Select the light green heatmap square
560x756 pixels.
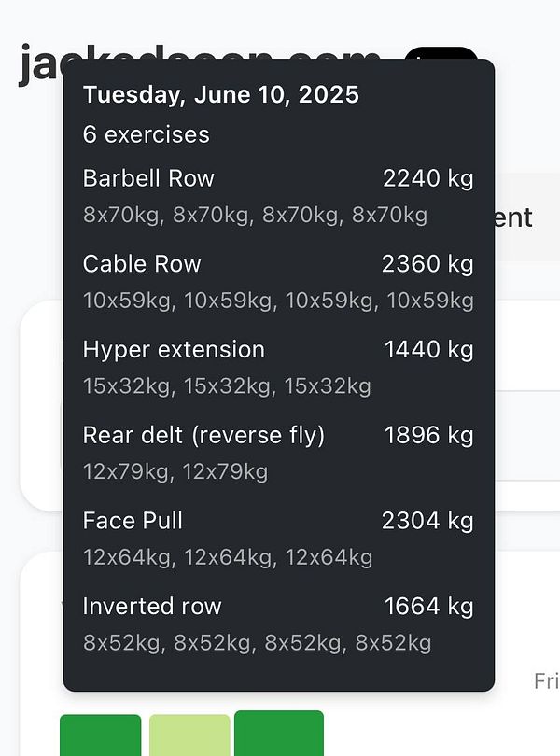point(187,733)
